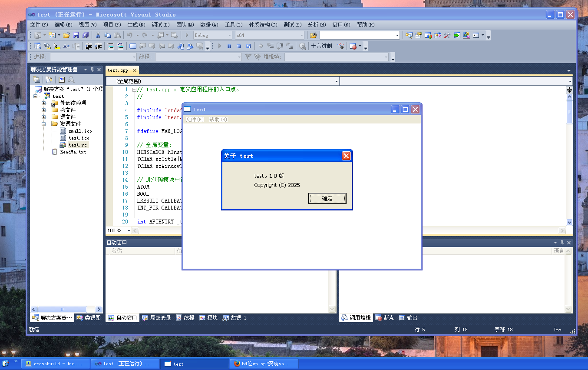Click the Uncomment selected lines icon

[120, 46]
